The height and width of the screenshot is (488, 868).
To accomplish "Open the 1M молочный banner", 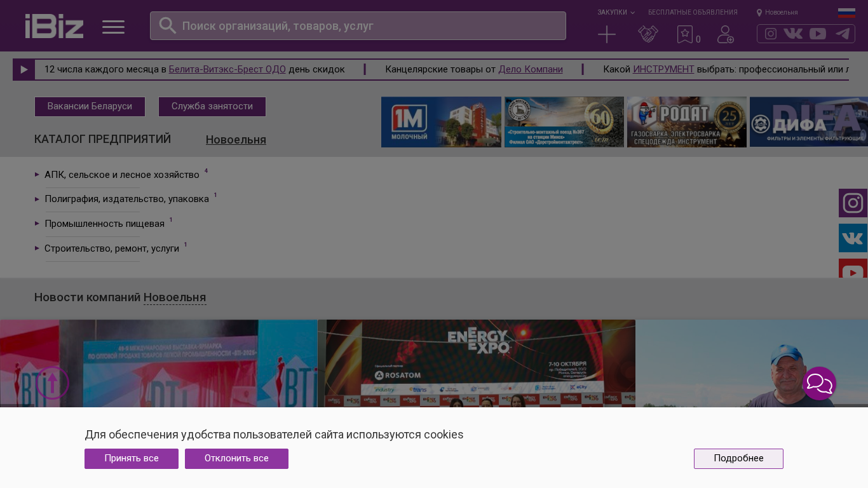I will [441, 122].
